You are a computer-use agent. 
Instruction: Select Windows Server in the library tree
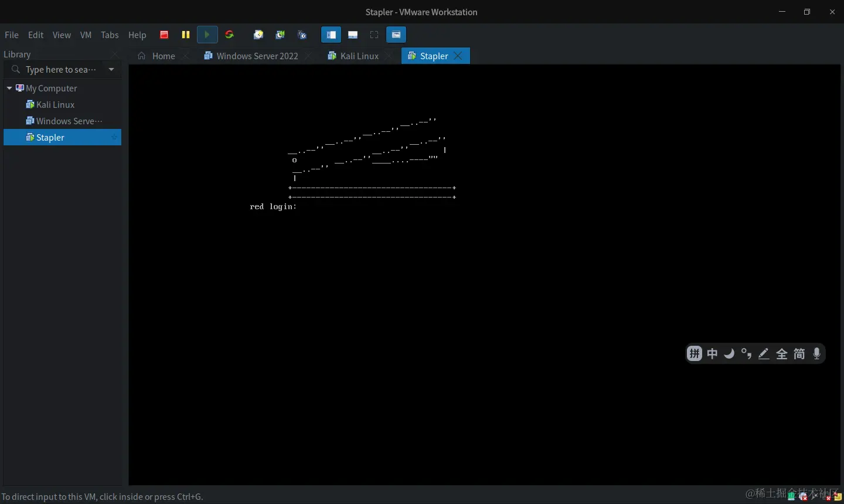pyautogui.click(x=64, y=121)
